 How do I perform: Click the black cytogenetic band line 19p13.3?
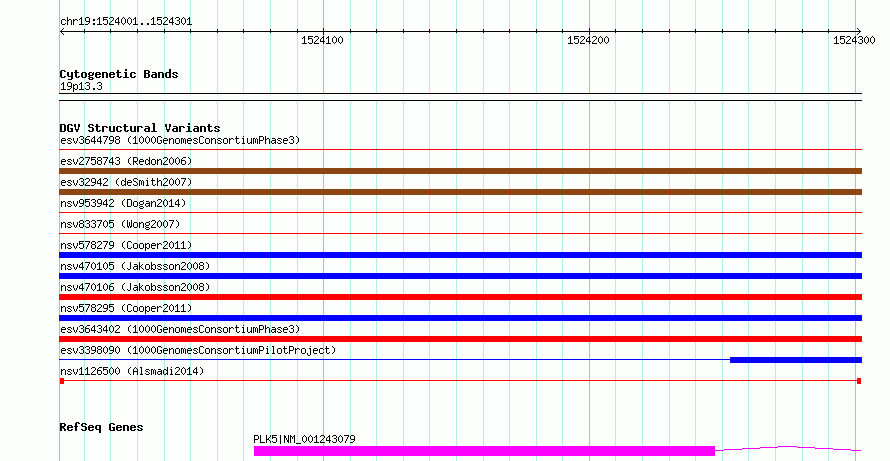coord(460,97)
